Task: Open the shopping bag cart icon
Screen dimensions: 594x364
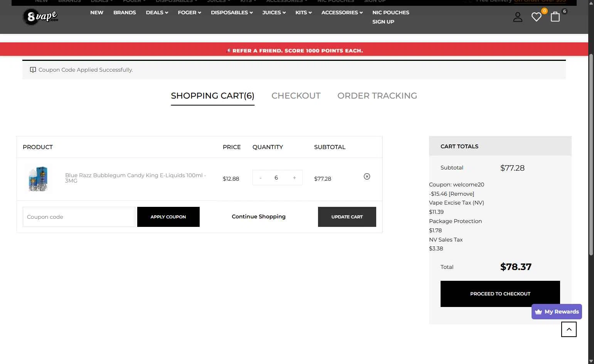Action: [555, 17]
